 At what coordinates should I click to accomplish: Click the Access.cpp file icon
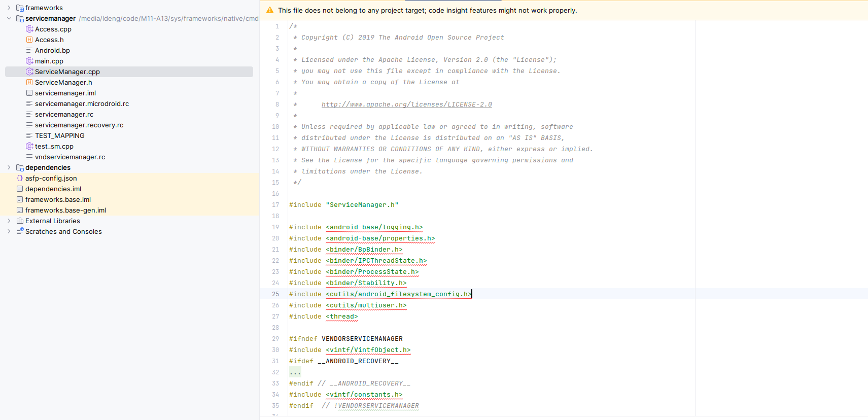pyautogui.click(x=29, y=29)
